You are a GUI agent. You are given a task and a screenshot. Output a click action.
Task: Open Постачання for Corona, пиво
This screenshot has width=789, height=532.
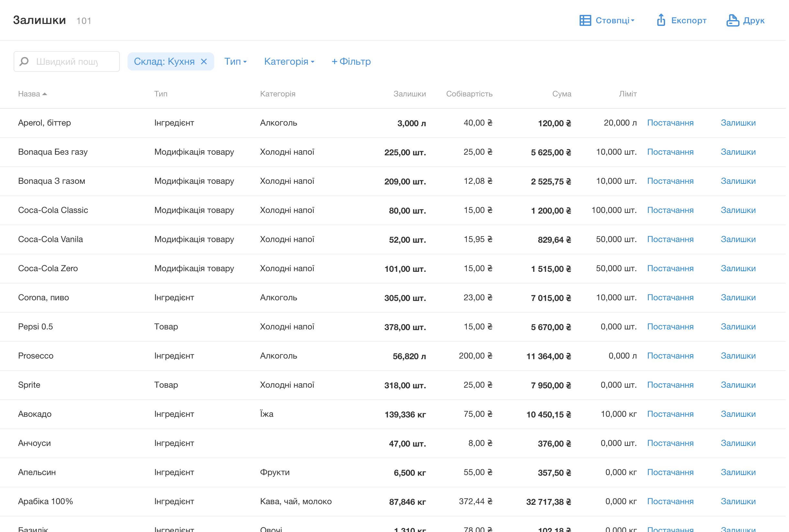point(670,298)
